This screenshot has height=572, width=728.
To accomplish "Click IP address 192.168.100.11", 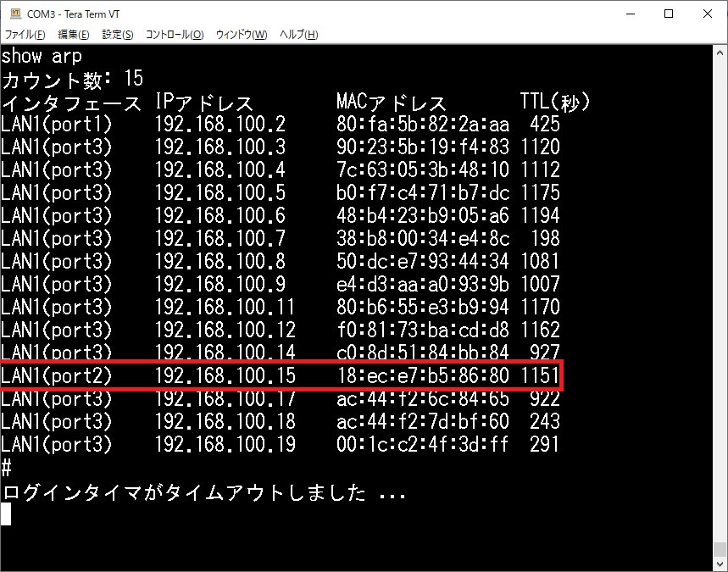I will click(225, 307).
